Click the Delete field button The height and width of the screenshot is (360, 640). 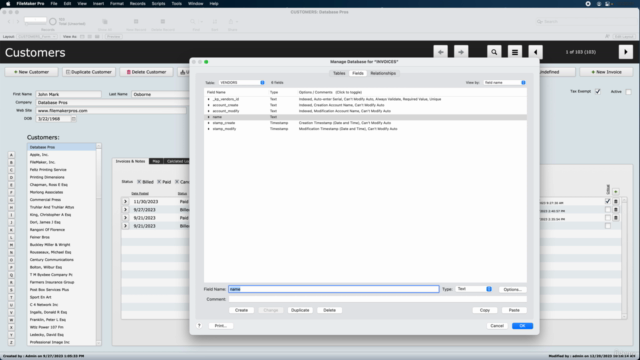pyautogui.click(x=329, y=310)
